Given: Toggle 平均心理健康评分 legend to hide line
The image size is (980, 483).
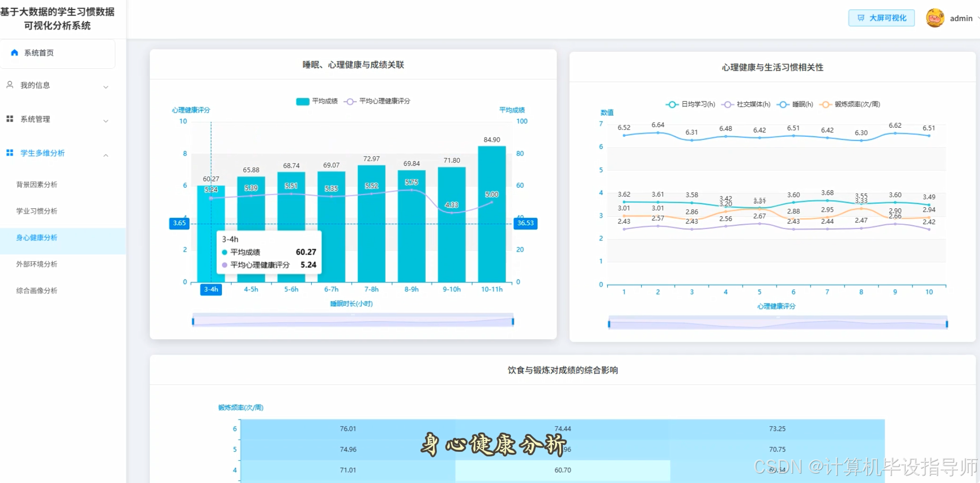Looking at the screenshot, I should pos(349,101).
